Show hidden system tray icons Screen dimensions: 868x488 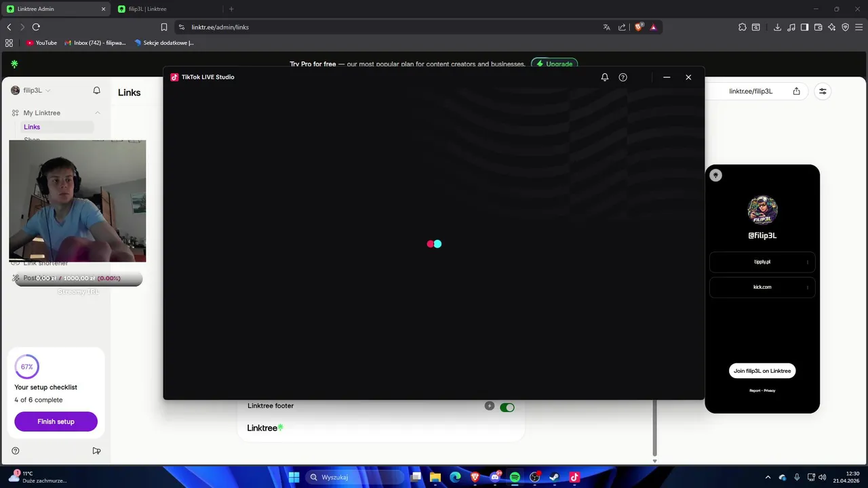coord(768,477)
